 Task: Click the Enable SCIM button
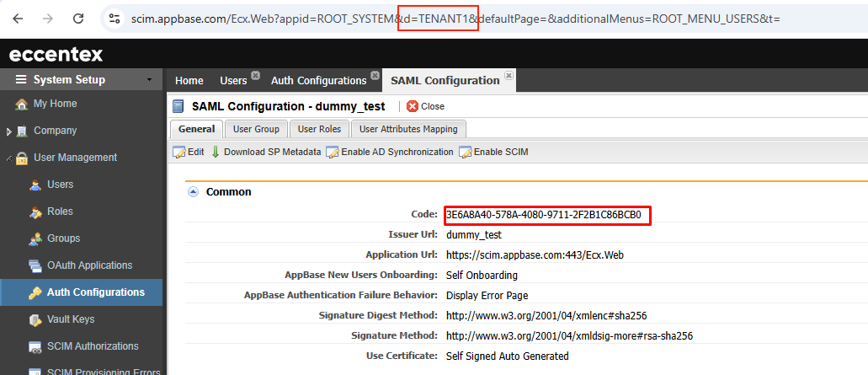click(493, 152)
